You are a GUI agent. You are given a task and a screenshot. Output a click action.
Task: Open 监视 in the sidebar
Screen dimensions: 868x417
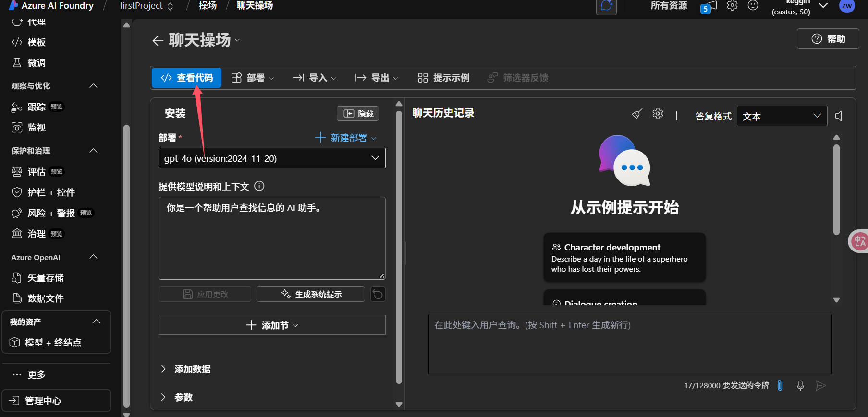[x=29, y=128]
